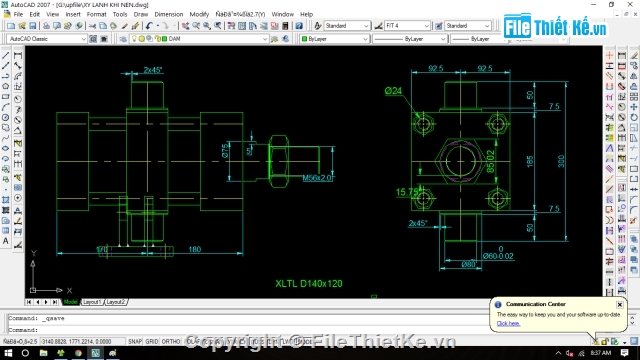Click the Pan realtime icon
This screenshot has width=640, height=360.
click(186, 26)
